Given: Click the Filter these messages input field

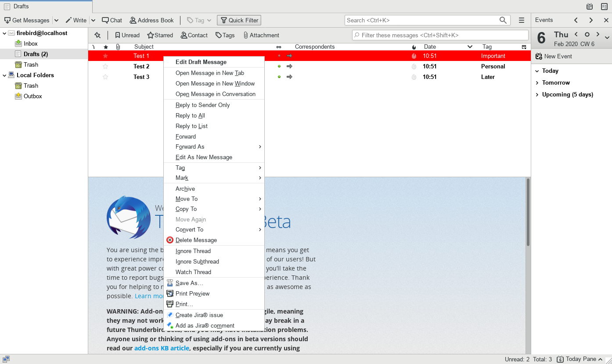Looking at the screenshot, I should pos(440,35).
